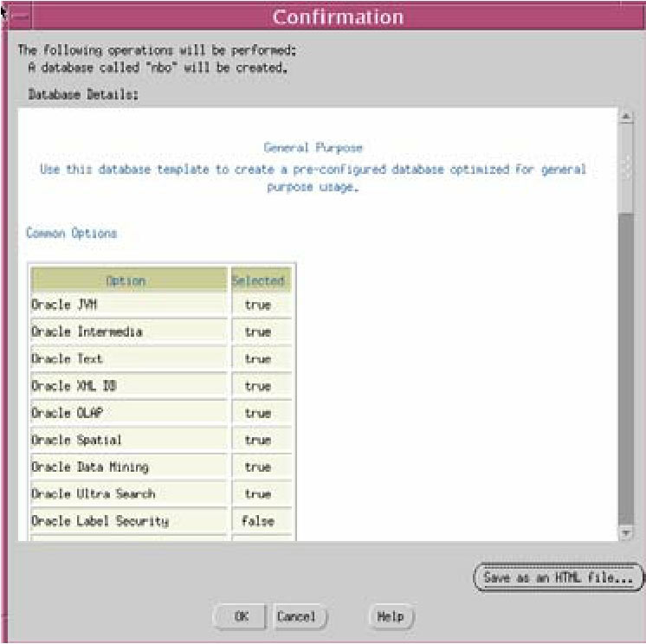This screenshot has width=646, height=644.
Task: Select the Oracle Intermedia option row
Action: click(128, 332)
